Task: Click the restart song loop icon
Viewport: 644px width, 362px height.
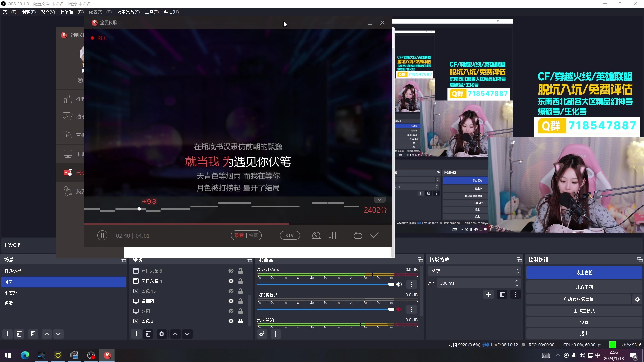Action: coord(358,235)
